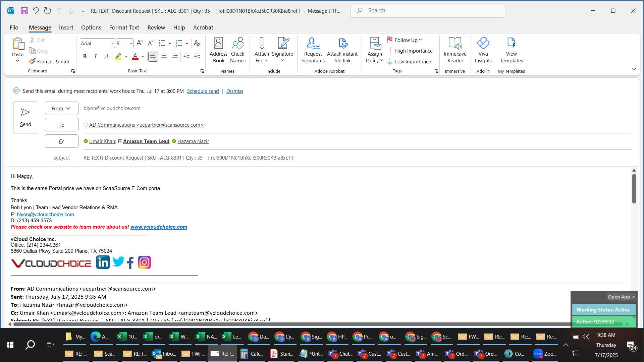Save the message with the floppy disk icon
This screenshot has width=644, height=362.
(24, 11)
